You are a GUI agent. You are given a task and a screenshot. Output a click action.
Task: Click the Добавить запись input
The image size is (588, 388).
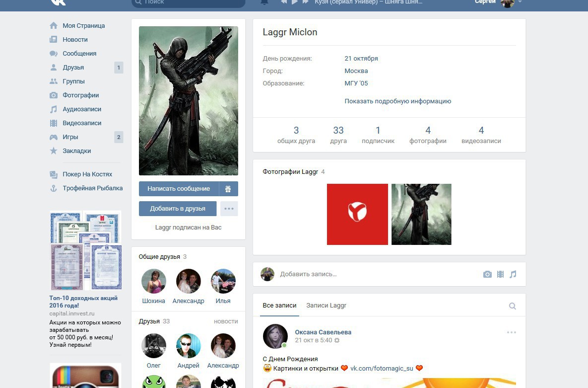tap(379, 274)
